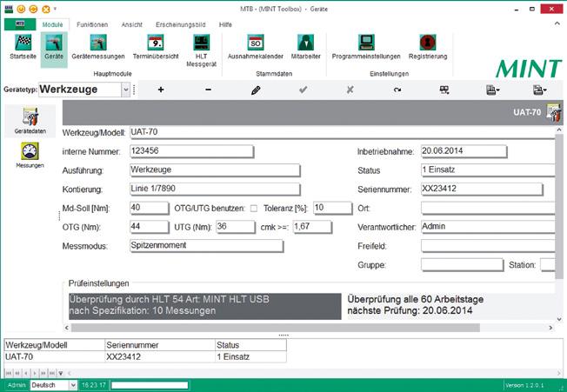The height and width of the screenshot is (392, 567).
Task: Expand the Gerätetyp Werkzeuge dropdown
Action: pos(125,90)
